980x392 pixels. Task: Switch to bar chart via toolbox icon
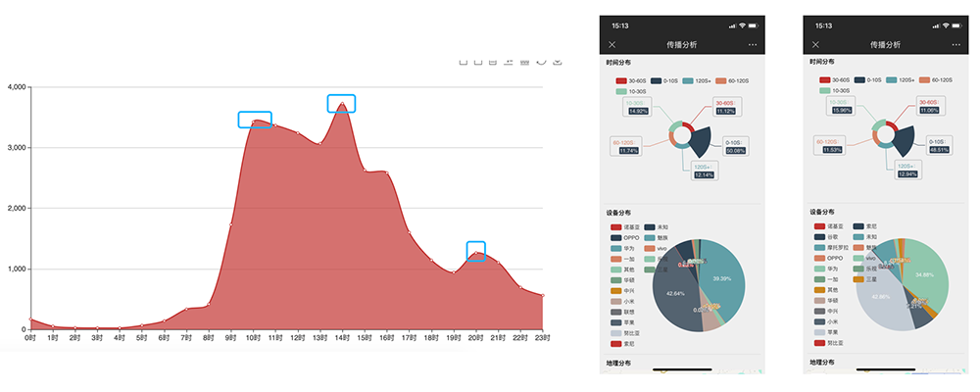(x=524, y=62)
